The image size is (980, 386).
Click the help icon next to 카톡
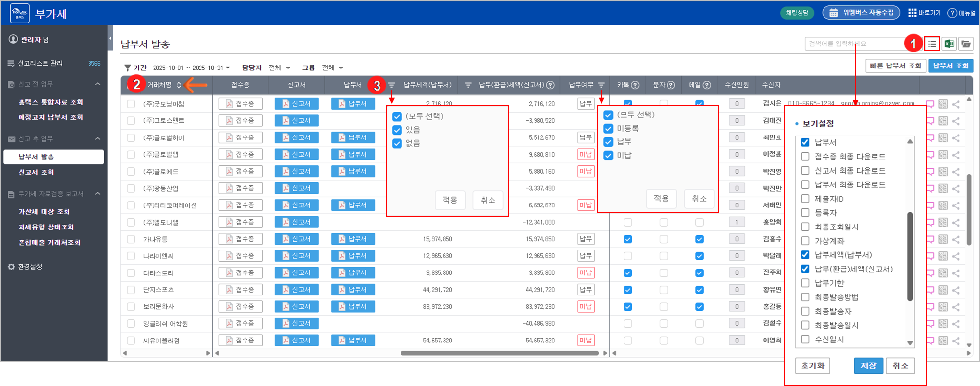coord(635,85)
